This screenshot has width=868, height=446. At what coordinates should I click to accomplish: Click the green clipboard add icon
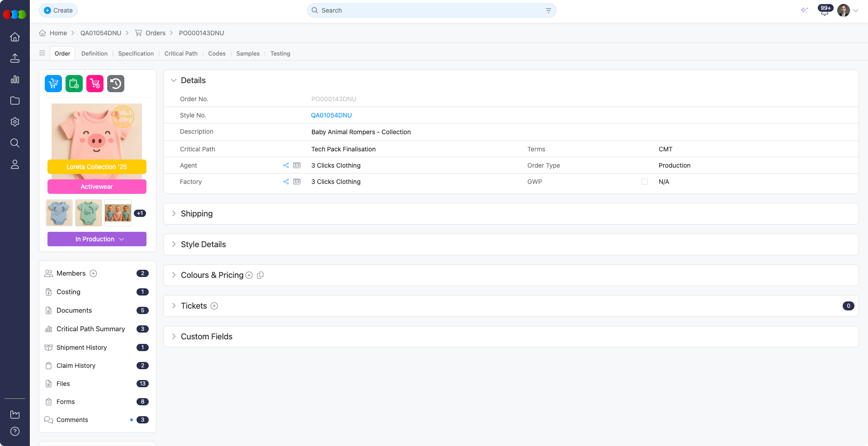pyautogui.click(x=74, y=84)
